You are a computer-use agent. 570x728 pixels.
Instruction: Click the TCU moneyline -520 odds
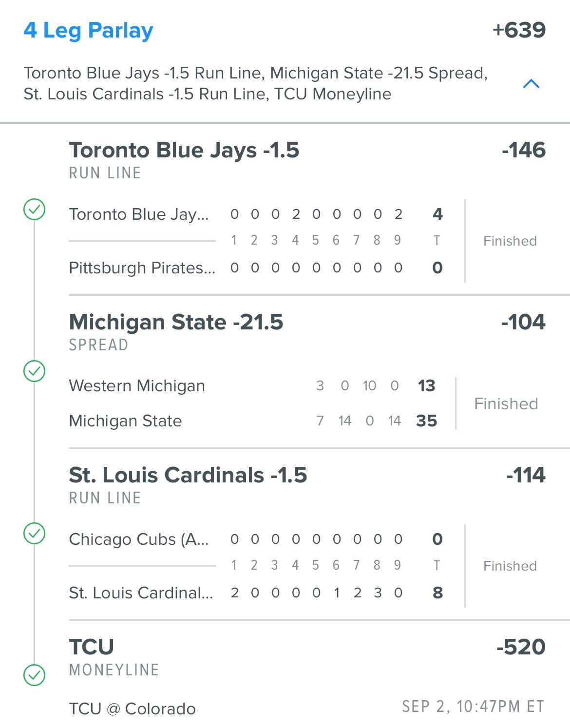click(521, 647)
